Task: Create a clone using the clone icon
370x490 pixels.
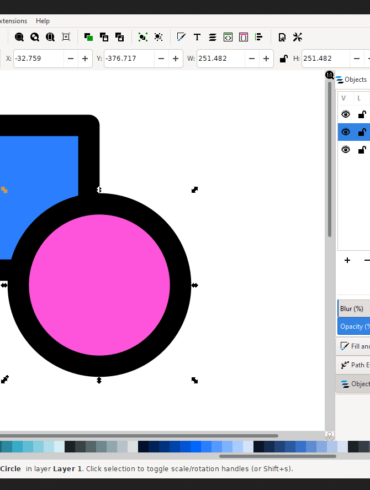Action: (x=104, y=37)
